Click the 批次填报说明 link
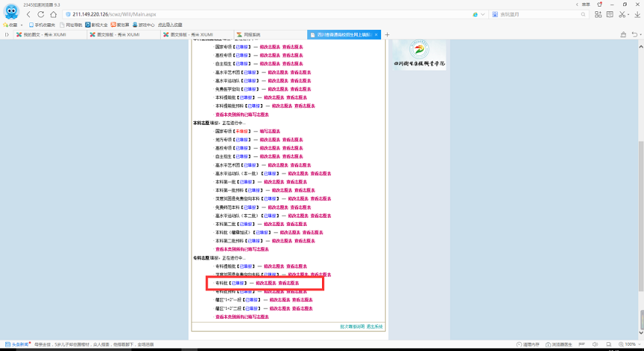The width and height of the screenshot is (644, 351). click(351, 326)
